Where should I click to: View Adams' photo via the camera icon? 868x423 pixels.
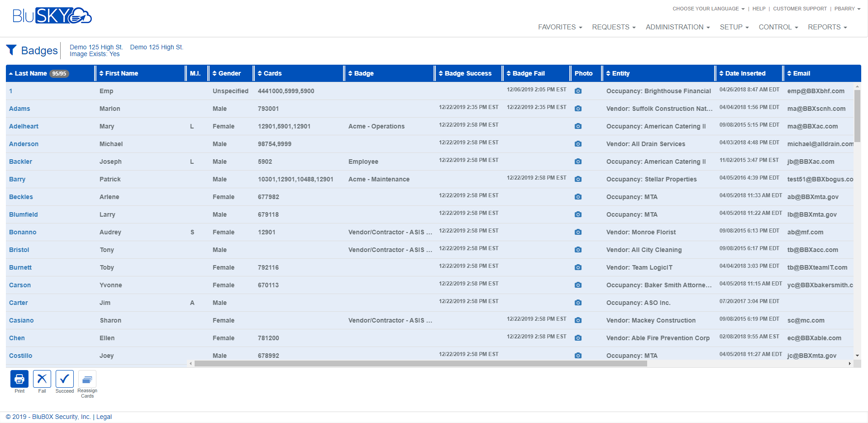point(578,109)
